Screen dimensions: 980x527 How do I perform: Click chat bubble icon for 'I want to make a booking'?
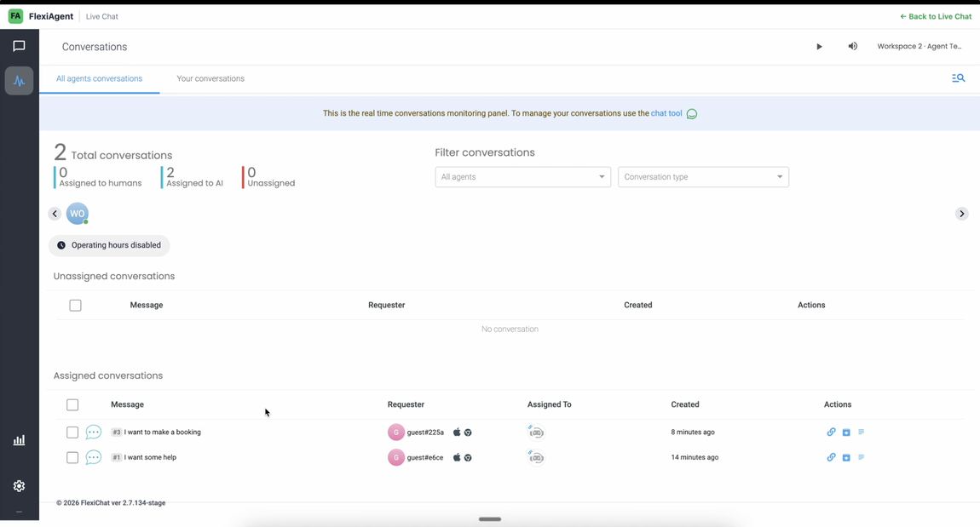point(94,432)
